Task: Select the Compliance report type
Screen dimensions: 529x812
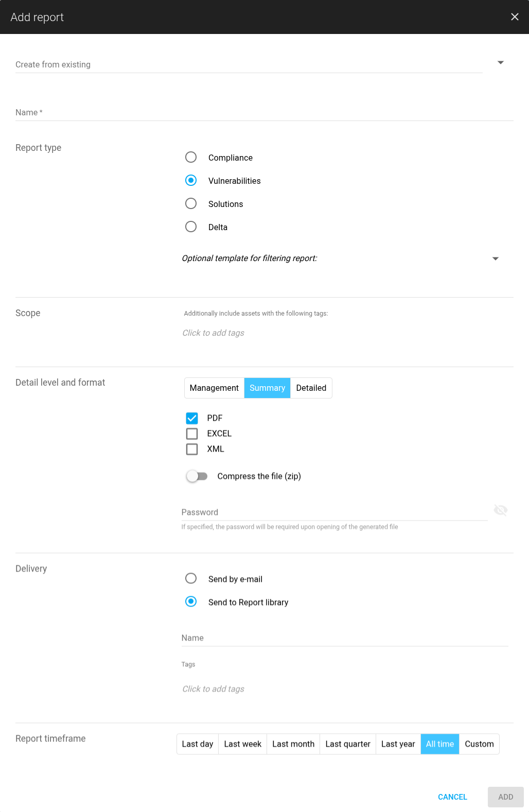Action: click(191, 157)
